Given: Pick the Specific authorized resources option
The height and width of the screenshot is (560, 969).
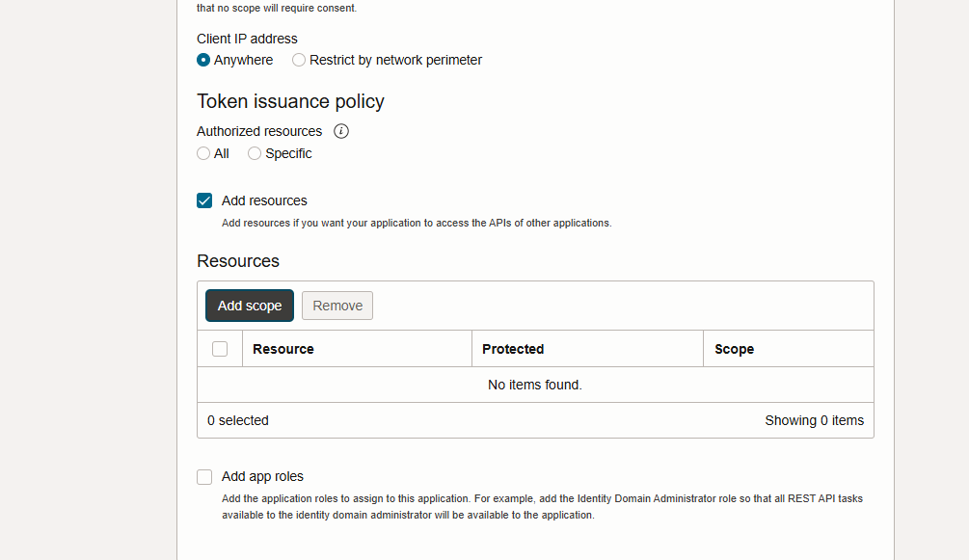Looking at the screenshot, I should (255, 153).
